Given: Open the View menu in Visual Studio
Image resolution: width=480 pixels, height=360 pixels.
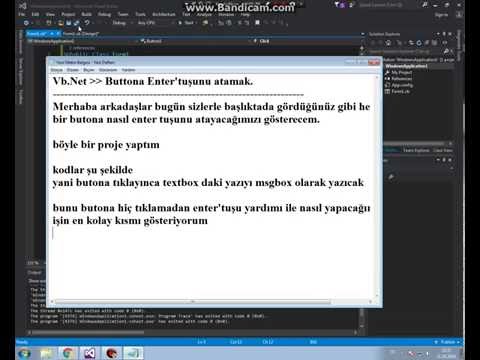Looking at the screenshot, I should coord(50,14).
